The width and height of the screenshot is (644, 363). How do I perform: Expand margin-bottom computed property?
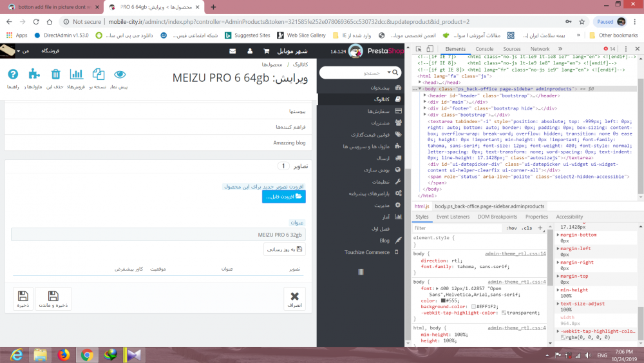click(x=558, y=235)
